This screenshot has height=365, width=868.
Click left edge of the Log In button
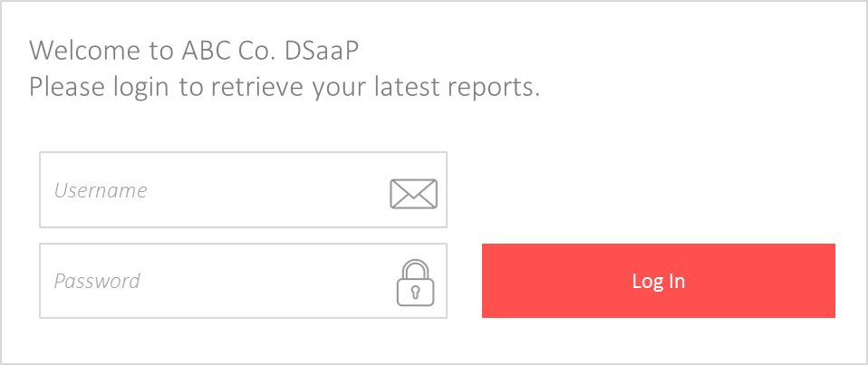(x=490, y=281)
